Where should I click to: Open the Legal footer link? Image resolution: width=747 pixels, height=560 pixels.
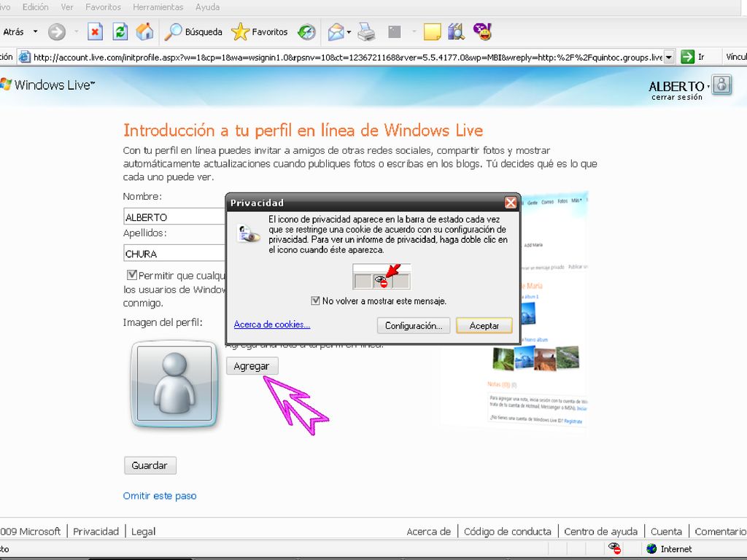(144, 532)
